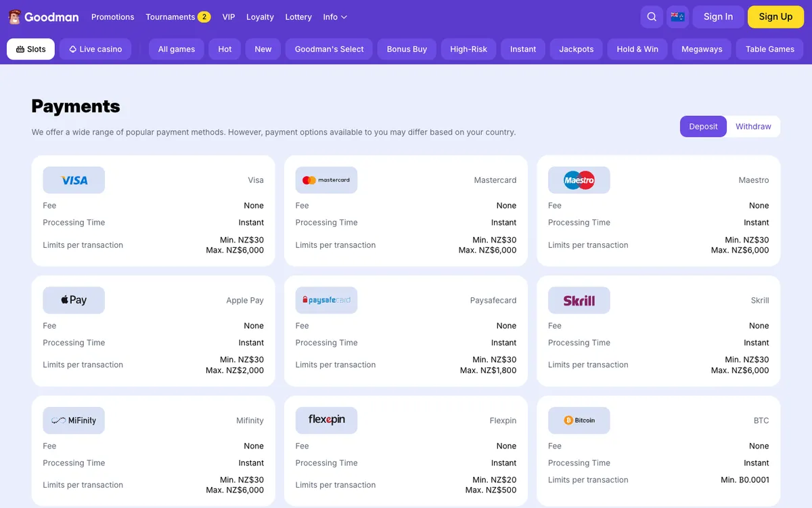
Task: Click Flexpin's Min. NZ$20 limit
Action: pos(494,480)
